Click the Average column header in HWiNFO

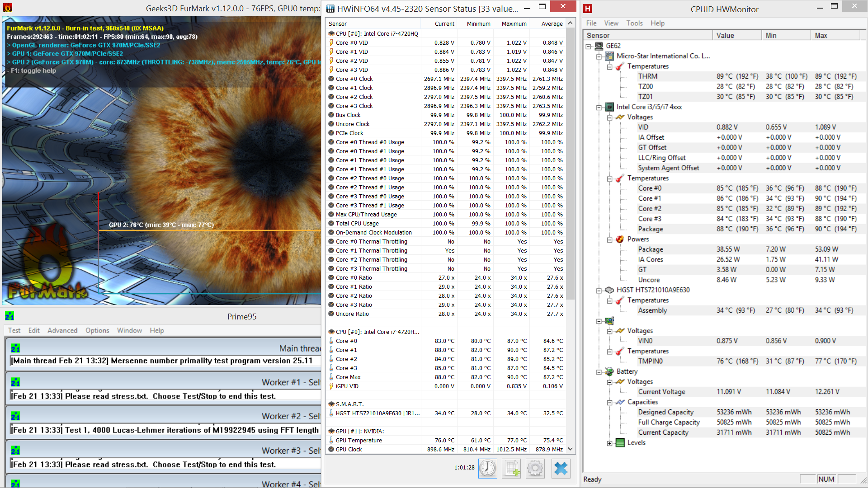coord(547,23)
